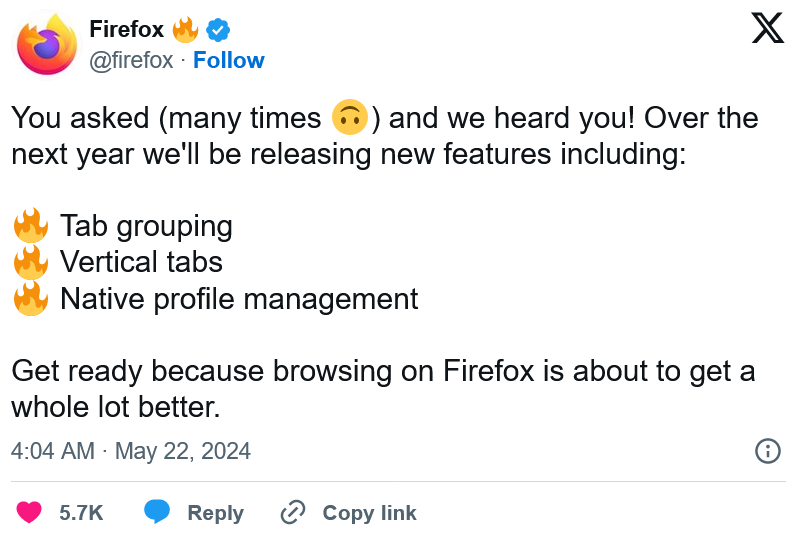This screenshot has height=534, width=792.
Task: Click the blue reply speech bubble icon
Action: [x=157, y=511]
